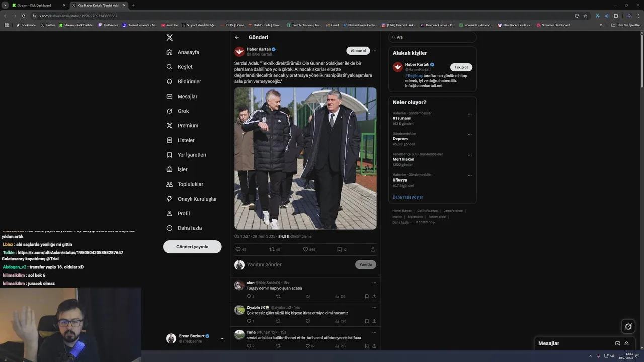Open options on Ziyabin JK reply
The image size is (644, 362).
click(x=374, y=307)
